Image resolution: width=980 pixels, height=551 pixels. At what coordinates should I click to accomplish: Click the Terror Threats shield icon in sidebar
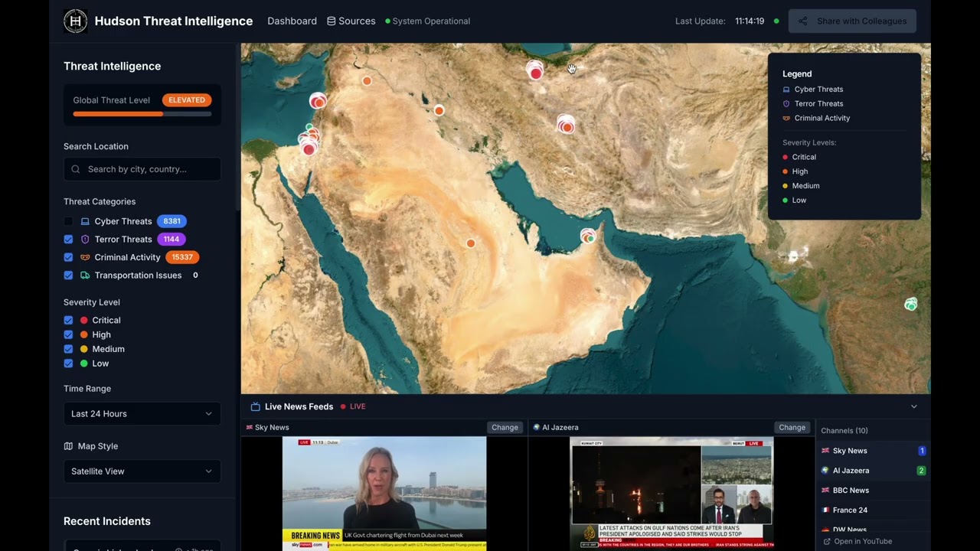(x=85, y=239)
